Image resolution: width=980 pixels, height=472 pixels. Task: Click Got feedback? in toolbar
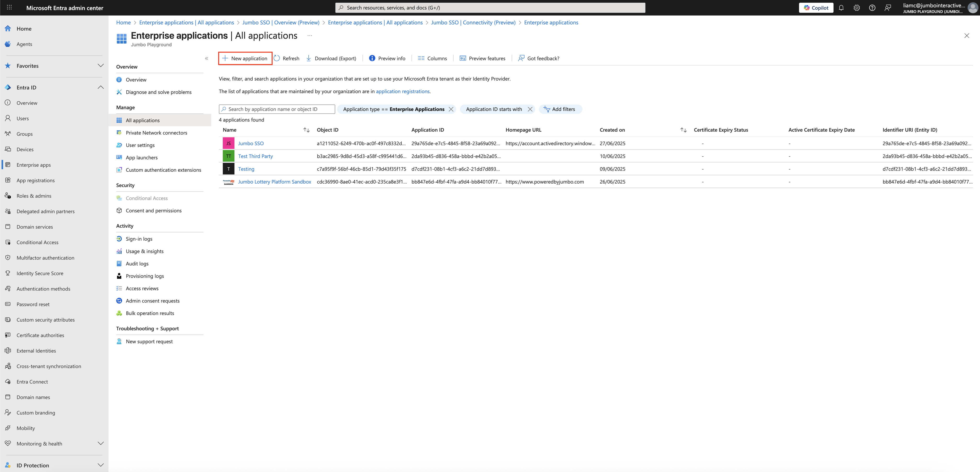tap(539, 58)
